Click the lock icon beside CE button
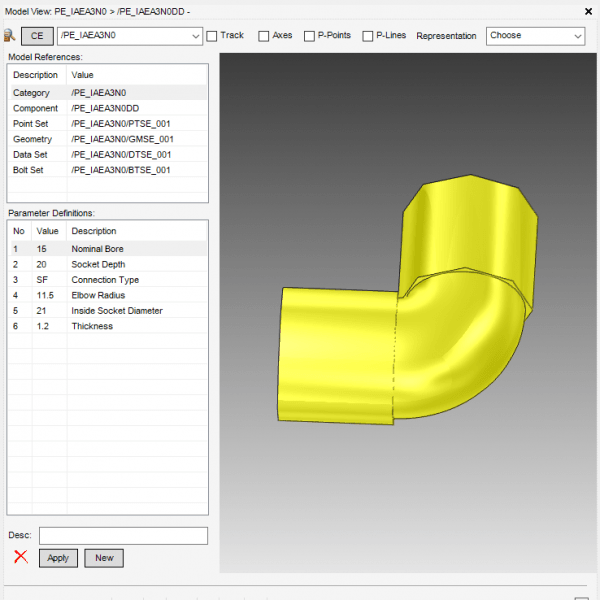 click(10, 36)
